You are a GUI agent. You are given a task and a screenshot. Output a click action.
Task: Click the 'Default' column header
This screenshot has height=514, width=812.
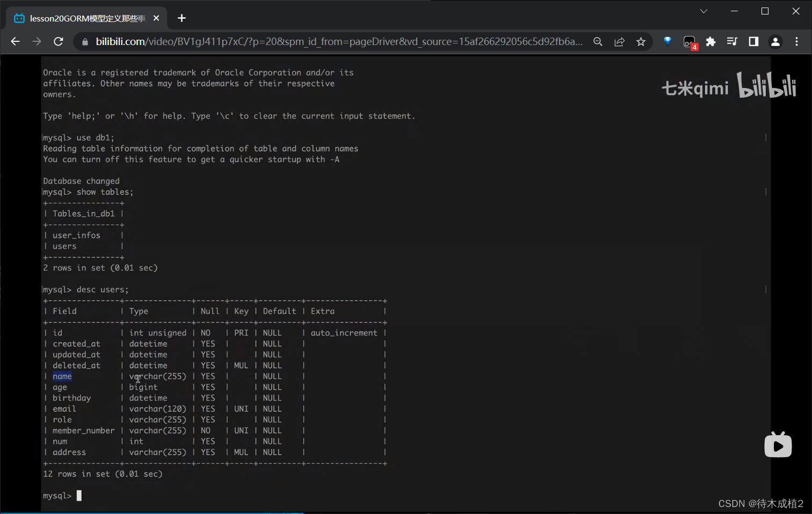click(x=279, y=311)
